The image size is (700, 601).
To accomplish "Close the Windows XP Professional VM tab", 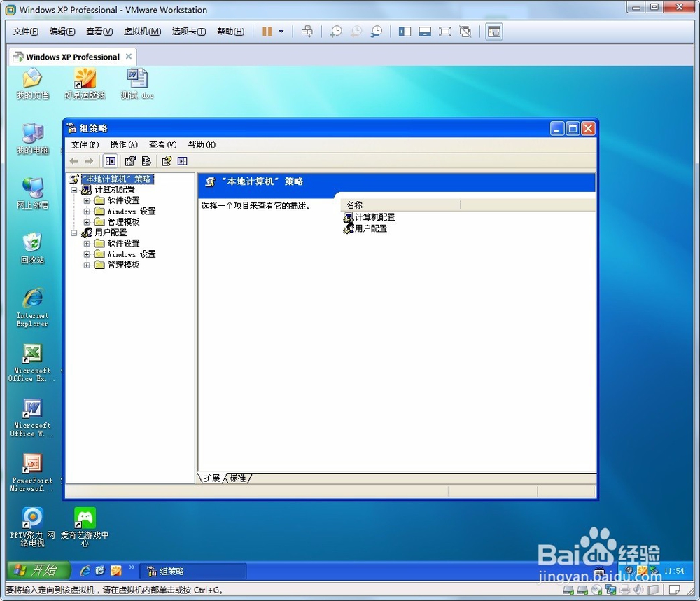I will (x=129, y=57).
